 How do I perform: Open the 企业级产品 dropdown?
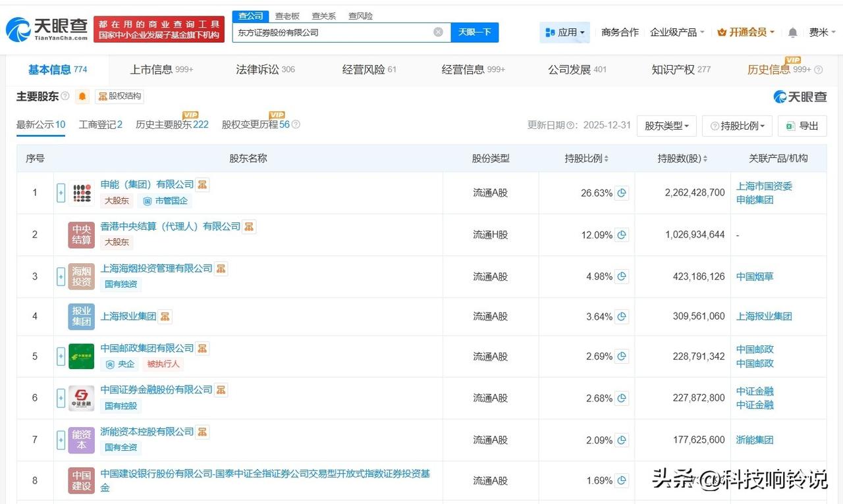677,32
